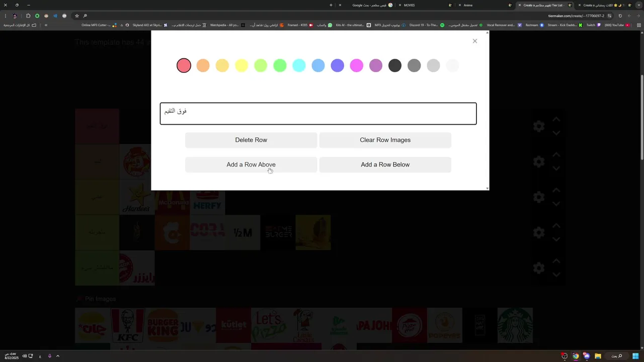Pick the indigo blue color swatch
The image size is (644, 362).
338,65
